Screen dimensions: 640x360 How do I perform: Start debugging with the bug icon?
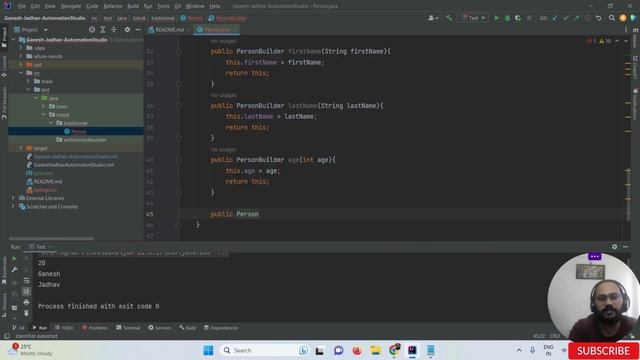507,18
